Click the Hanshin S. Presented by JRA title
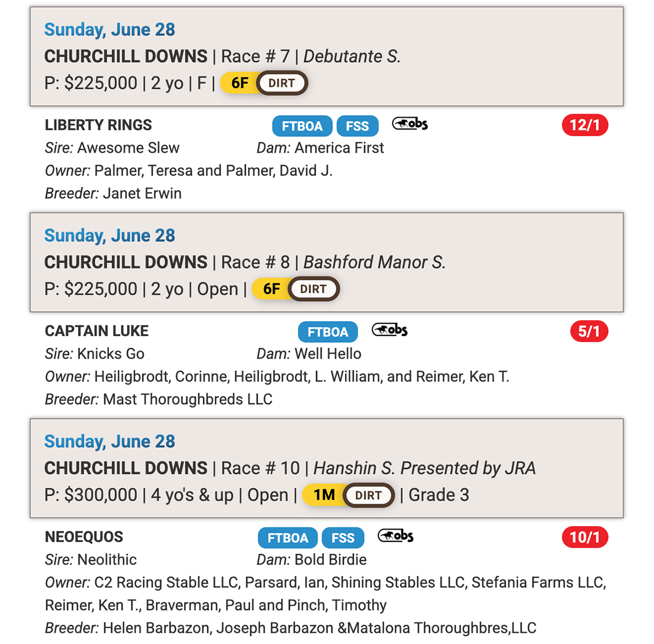 (425, 468)
